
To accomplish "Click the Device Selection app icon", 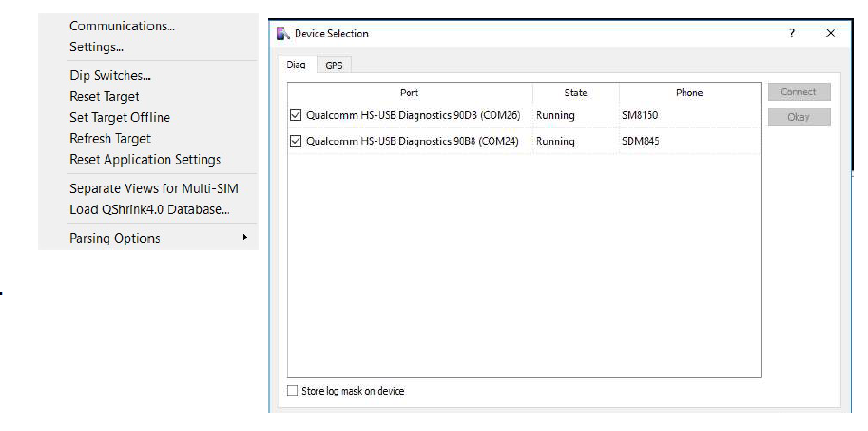I will tap(281, 33).
